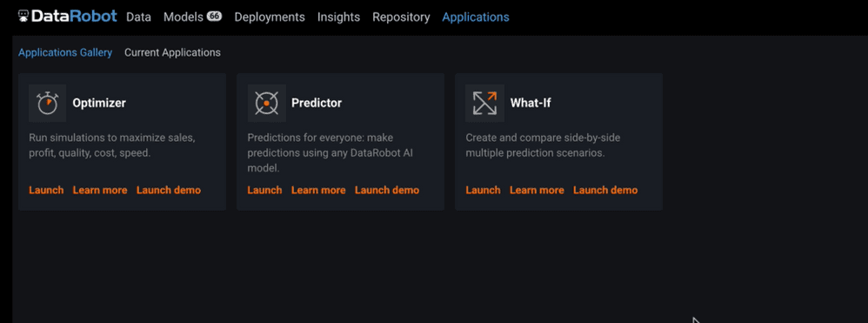868x323 pixels.
Task: Open the Repository section
Action: click(401, 17)
